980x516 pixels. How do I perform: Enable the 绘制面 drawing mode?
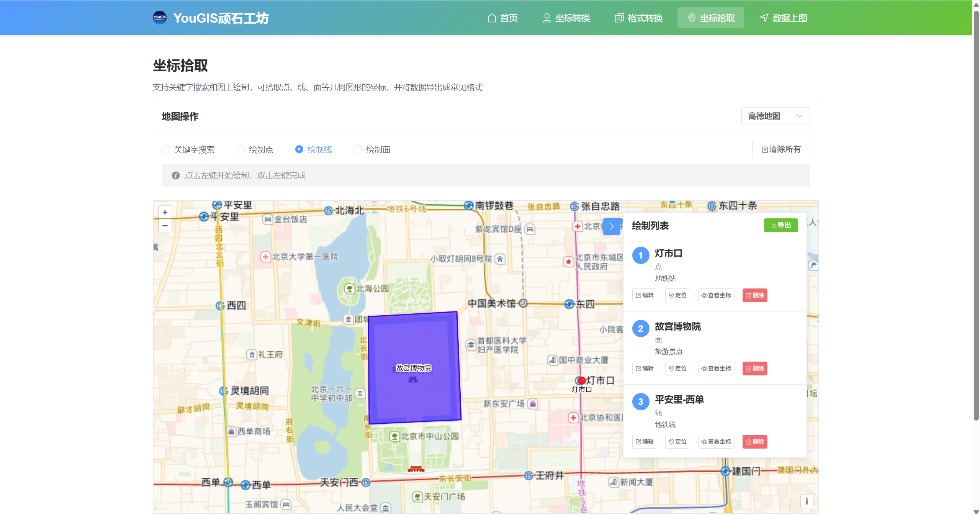[358, 149]
